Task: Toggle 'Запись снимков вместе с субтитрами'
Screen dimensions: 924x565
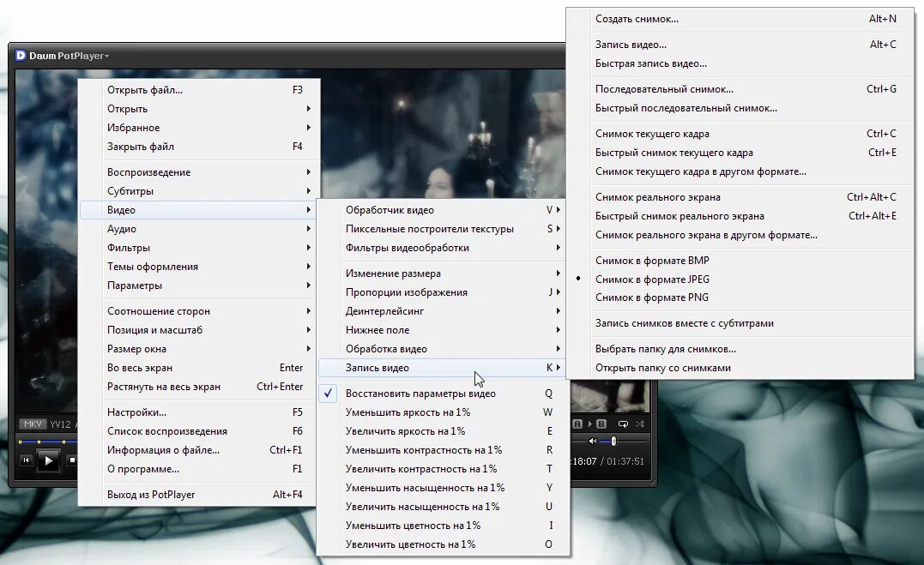Action: coord(740,323)
